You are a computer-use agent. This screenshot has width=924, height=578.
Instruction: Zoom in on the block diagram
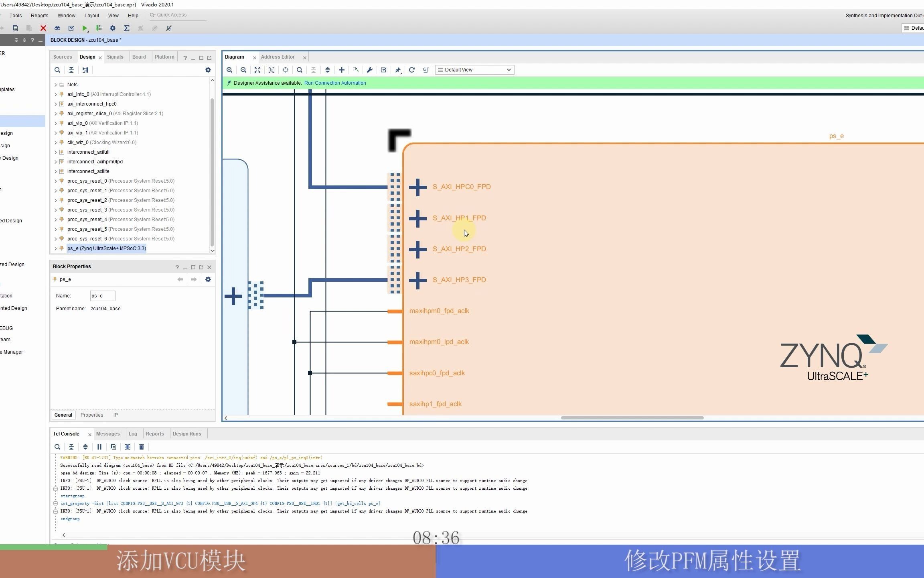(x=229, y=70)
